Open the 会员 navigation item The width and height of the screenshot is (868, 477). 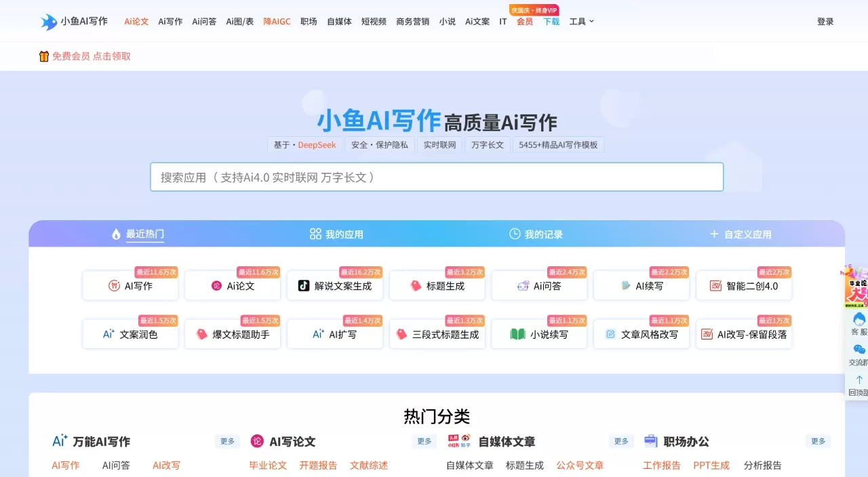pos(525,22)
